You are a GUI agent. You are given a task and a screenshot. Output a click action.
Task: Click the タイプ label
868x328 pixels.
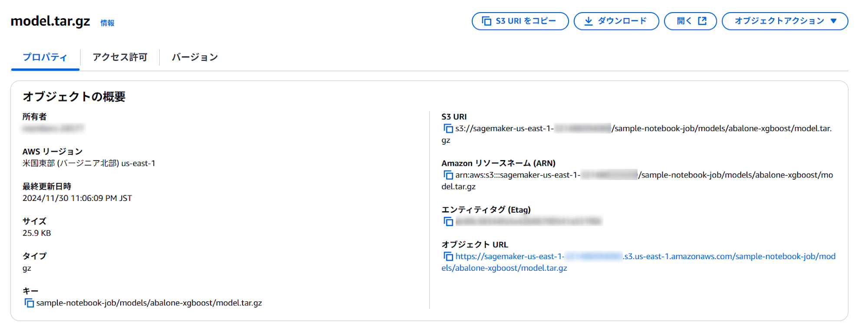[x=35, y=256]
